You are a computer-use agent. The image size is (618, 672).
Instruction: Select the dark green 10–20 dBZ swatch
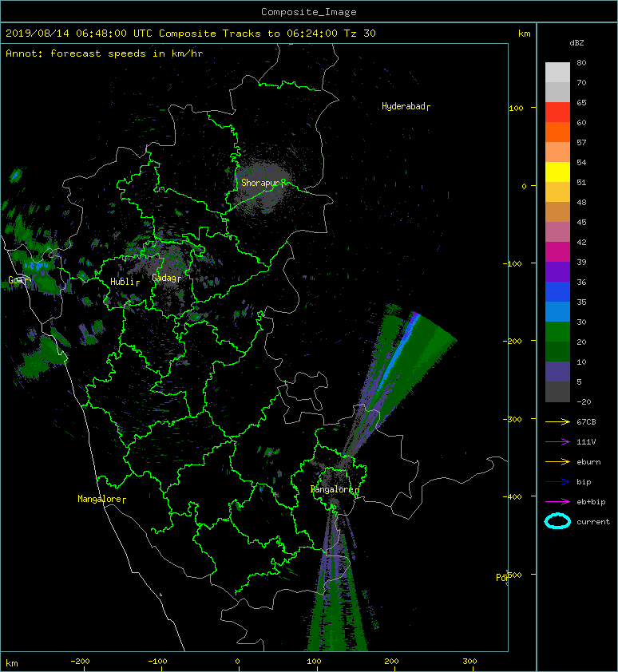(x=557, y=351)
